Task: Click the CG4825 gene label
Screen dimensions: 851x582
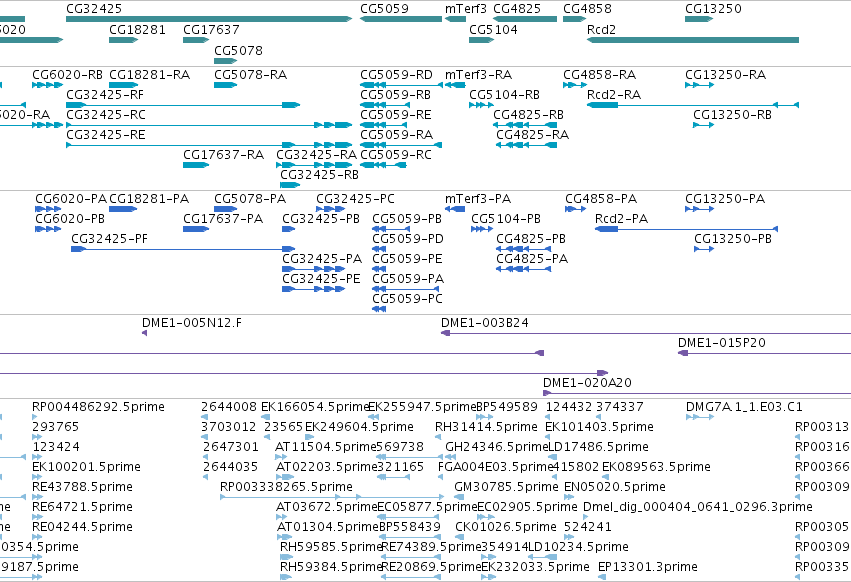Action: pyautogui.click(x=517, y=9)
